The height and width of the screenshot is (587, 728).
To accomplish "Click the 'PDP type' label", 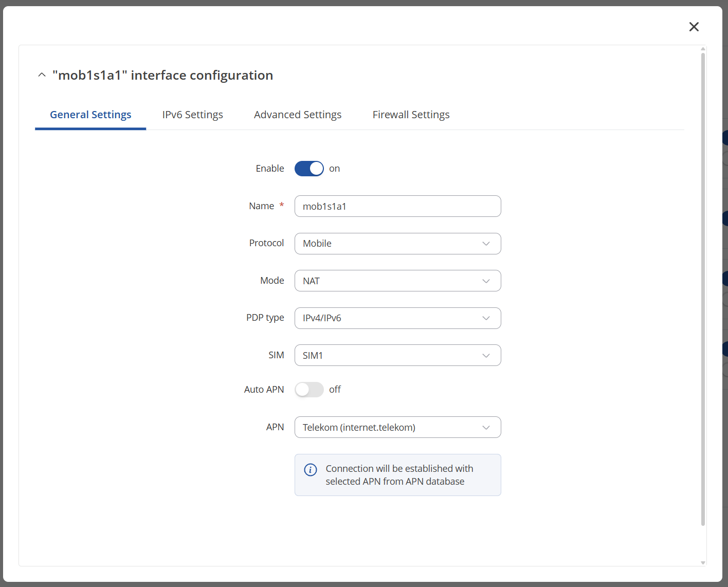I will (265, 318).
